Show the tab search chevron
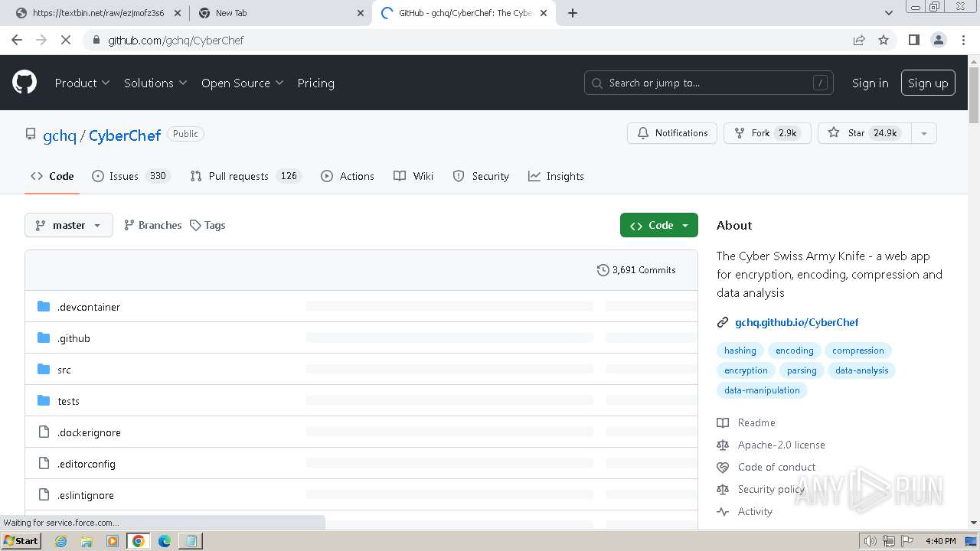Image resolution: width=980 pixels, height=551 pixels. 889,13
